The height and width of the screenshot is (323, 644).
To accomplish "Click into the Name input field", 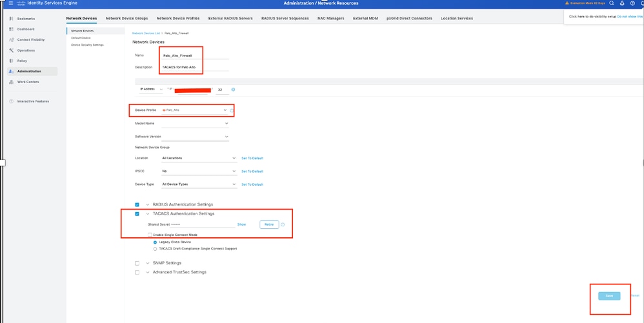I will pos(195,55).
